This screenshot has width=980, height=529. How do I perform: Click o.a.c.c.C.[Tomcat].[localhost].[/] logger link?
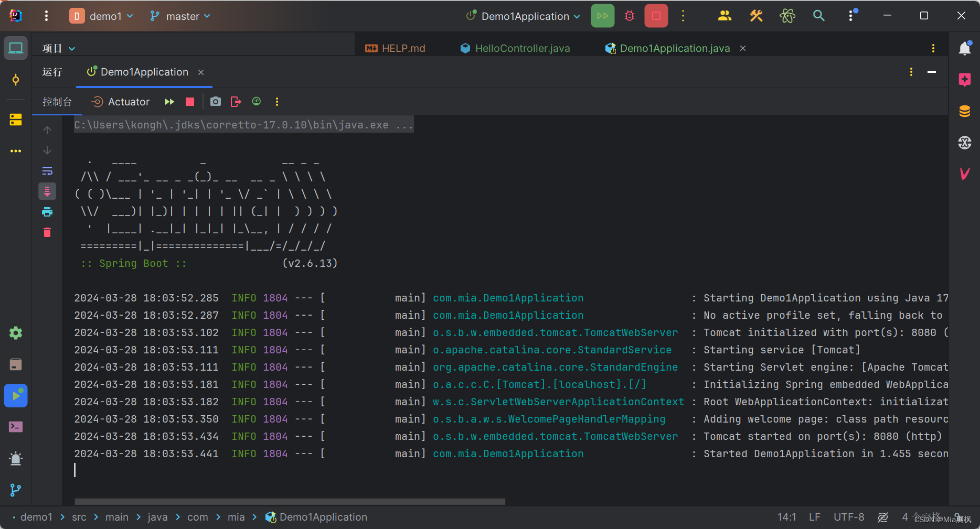click(539, 384)
